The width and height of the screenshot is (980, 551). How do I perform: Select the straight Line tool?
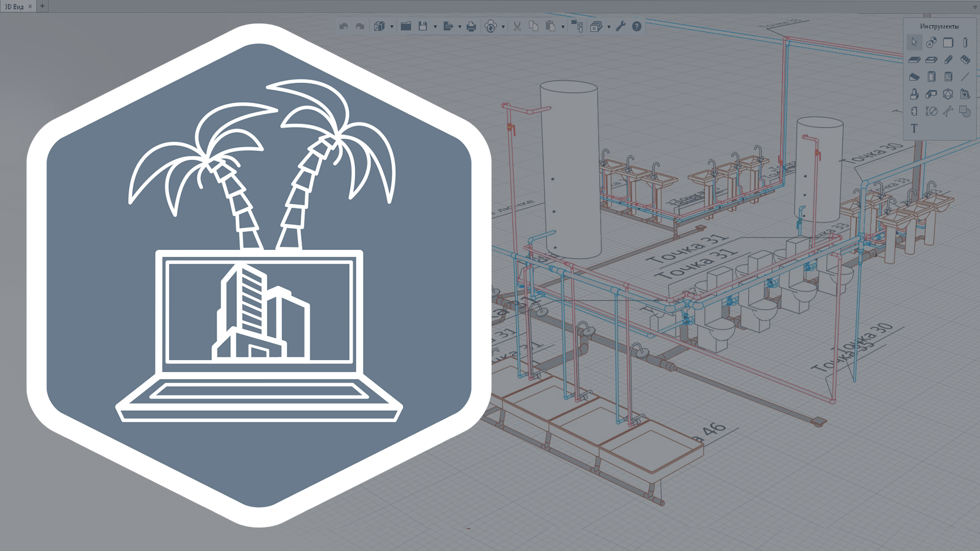tap(965, 77)
